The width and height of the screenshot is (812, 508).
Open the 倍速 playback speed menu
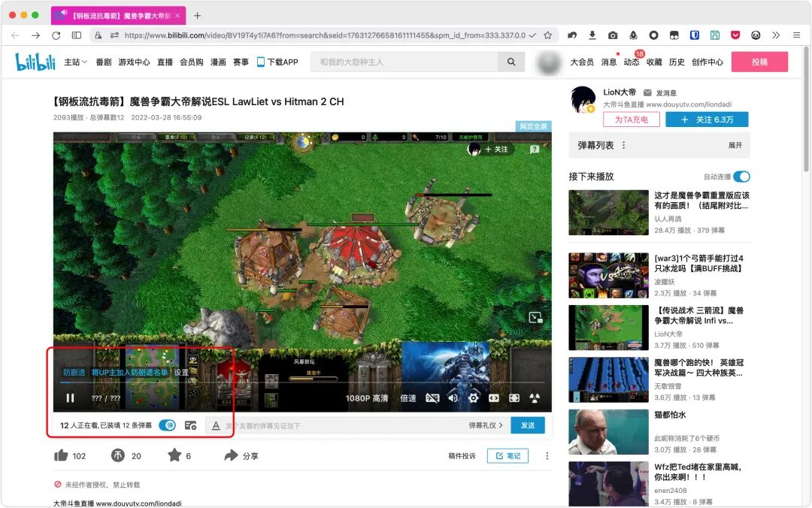click(408, 398)
